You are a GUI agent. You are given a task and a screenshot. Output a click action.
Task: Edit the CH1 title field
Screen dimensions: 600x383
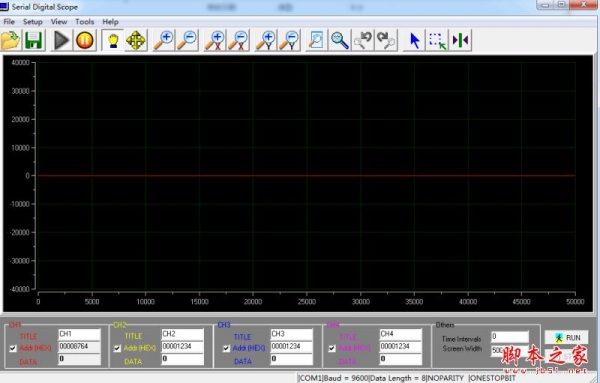(x=79, y=334)
